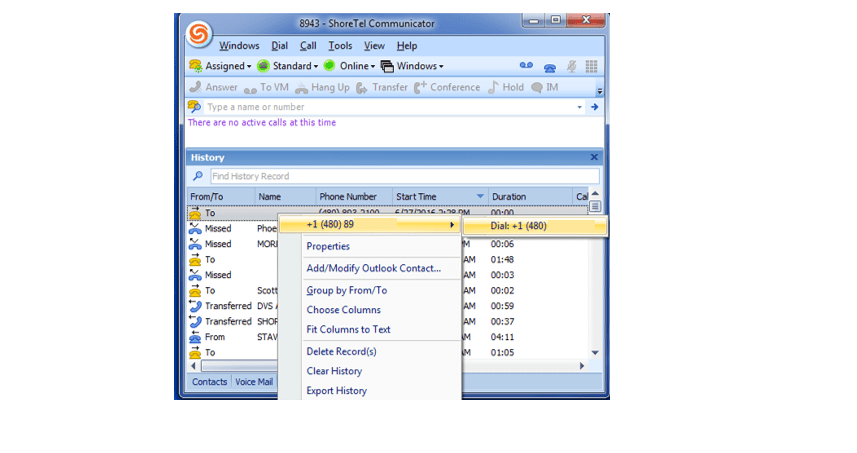Start a Conference call

point(447,87)
